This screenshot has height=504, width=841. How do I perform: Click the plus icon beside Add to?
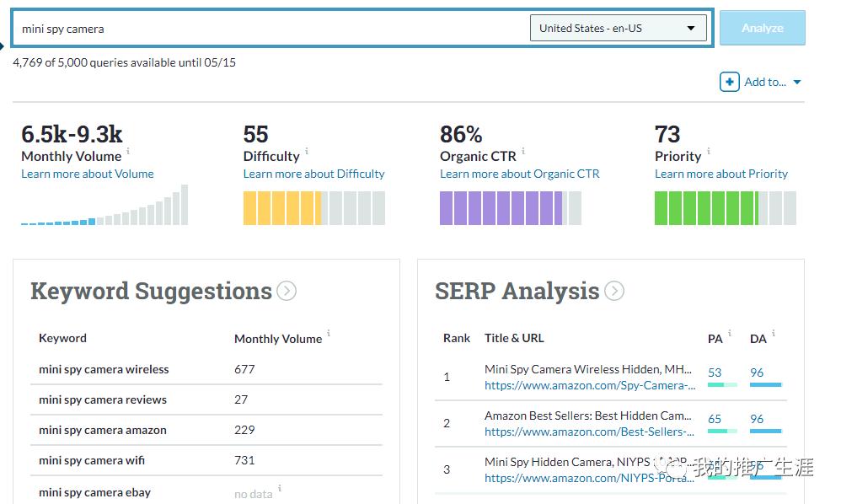tap(729, 82)
